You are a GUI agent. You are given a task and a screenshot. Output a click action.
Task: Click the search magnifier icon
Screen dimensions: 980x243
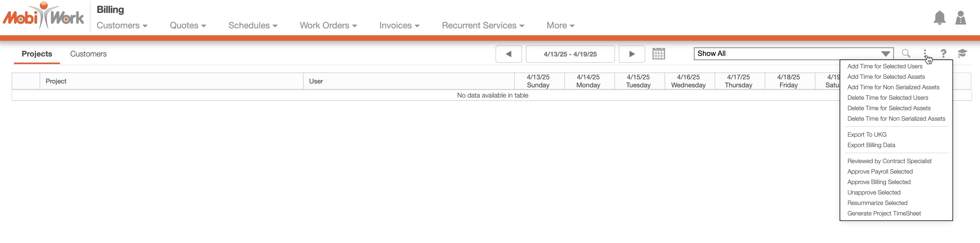coord(906,54)
